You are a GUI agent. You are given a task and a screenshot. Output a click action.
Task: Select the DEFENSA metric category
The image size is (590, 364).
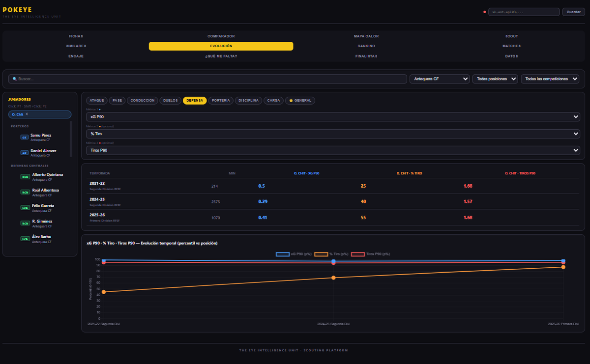pos(195,100)
